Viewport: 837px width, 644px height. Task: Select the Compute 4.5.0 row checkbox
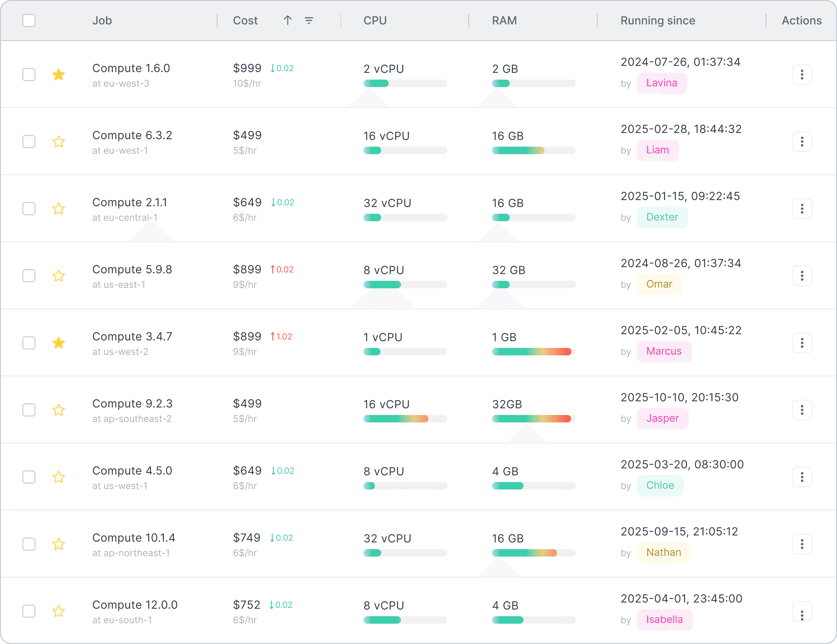29,477
